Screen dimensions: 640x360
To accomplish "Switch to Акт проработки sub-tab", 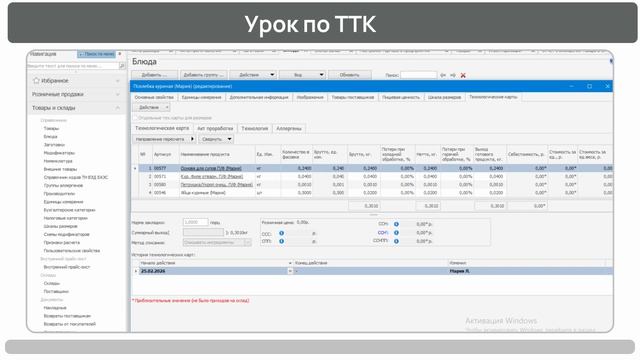I will [x=215, y=129].
